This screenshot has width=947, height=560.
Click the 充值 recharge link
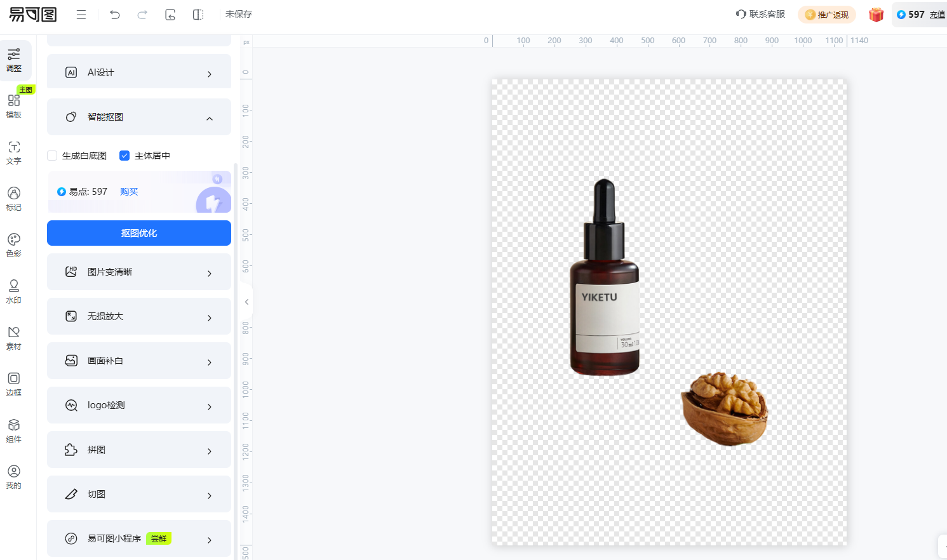[937, 15]
